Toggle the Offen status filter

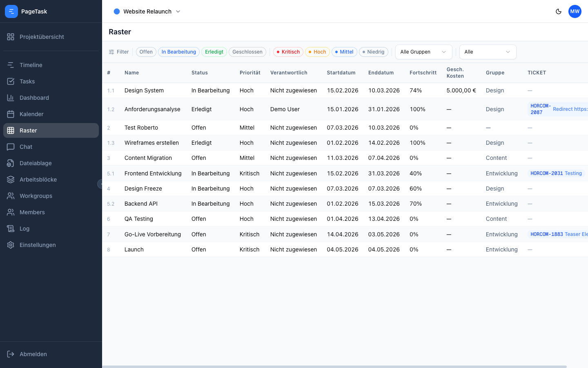click(146, 52)
